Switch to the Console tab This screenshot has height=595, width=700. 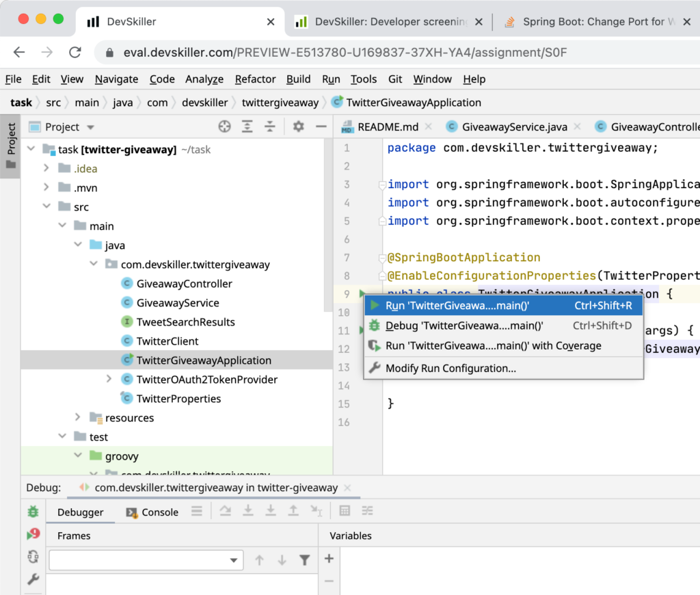[x=152, y=512]
